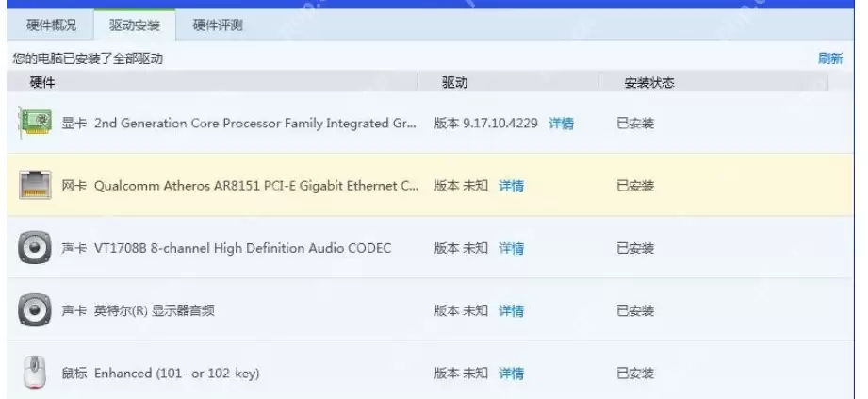Click 已安装 status in the 显卡 row
The height and width of the screenshot is (399, 868).
635,123
